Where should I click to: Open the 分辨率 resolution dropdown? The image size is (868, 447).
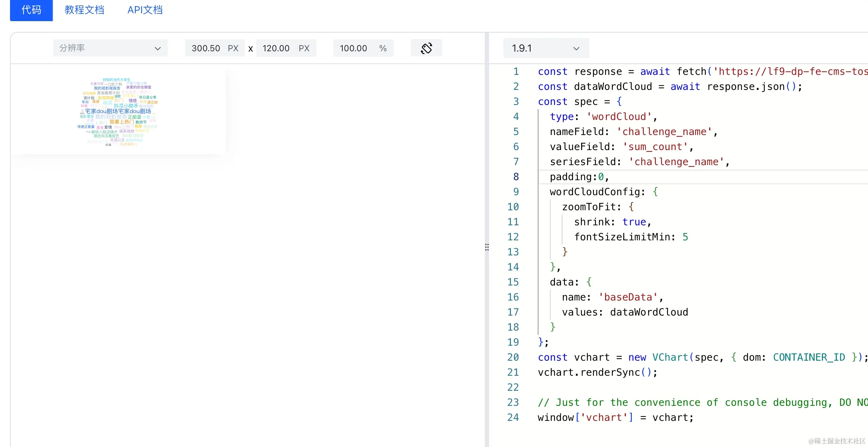(x=110, y=48)
